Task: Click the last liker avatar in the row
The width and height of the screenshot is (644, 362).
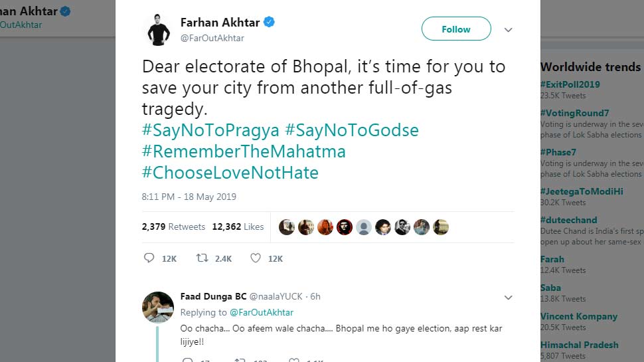Action: point(441,227)
